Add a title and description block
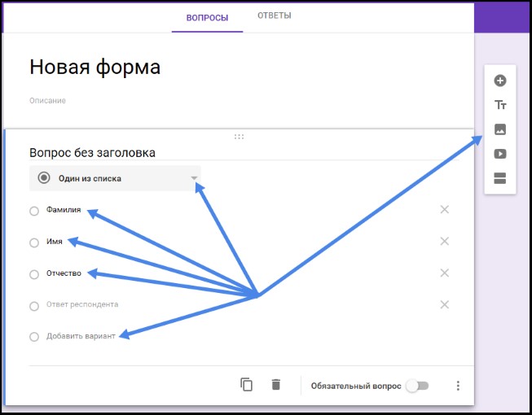The width and height of the screenshot is (532, 415). click(x=500, y=105)
